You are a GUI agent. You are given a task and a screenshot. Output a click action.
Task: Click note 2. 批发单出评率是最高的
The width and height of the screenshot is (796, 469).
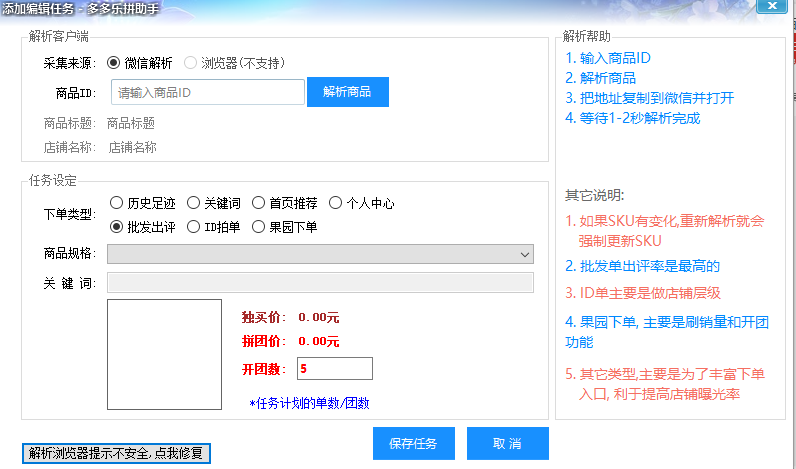(x=643, y=266)
